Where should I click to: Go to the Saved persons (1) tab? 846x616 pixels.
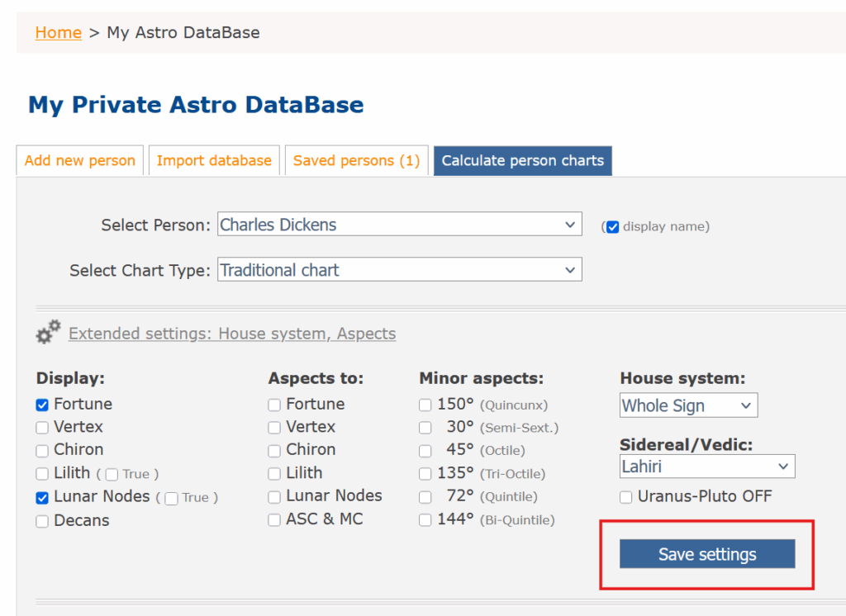[x=356, y=161]
